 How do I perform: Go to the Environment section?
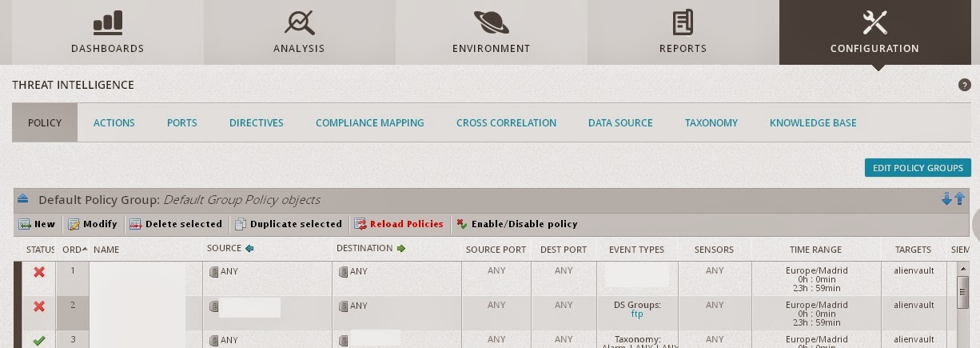[x=491, y=33]
